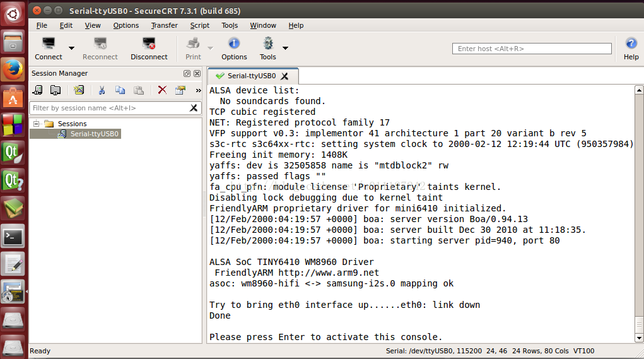Click Connect in tab folder icon
The image size is (644, 359).
[x=56, y=90]
